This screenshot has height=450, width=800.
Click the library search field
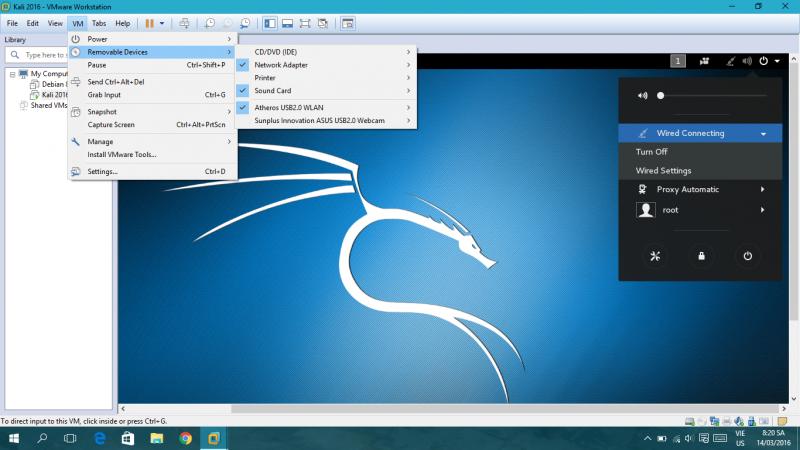pyautogui.click(x=43, y=55)
